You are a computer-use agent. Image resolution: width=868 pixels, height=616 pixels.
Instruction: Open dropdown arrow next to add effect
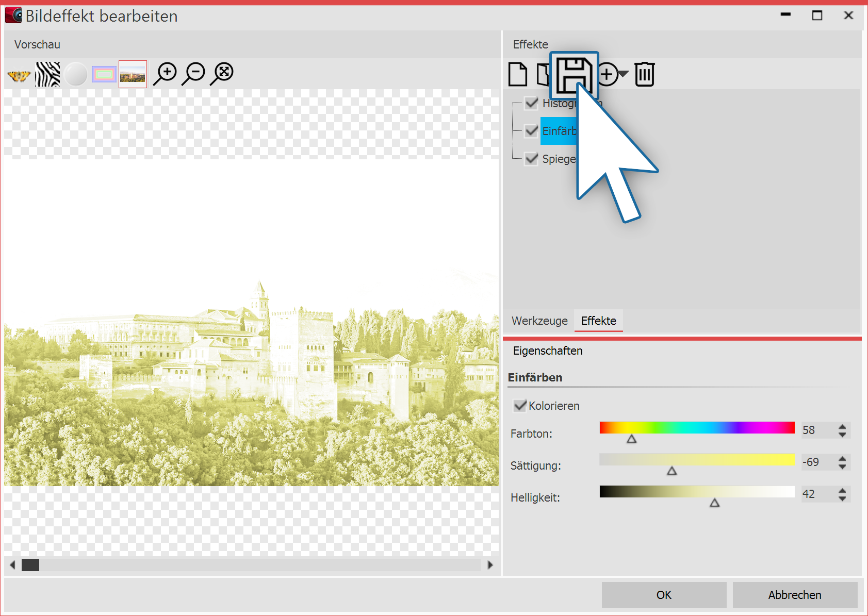(624, 74)
